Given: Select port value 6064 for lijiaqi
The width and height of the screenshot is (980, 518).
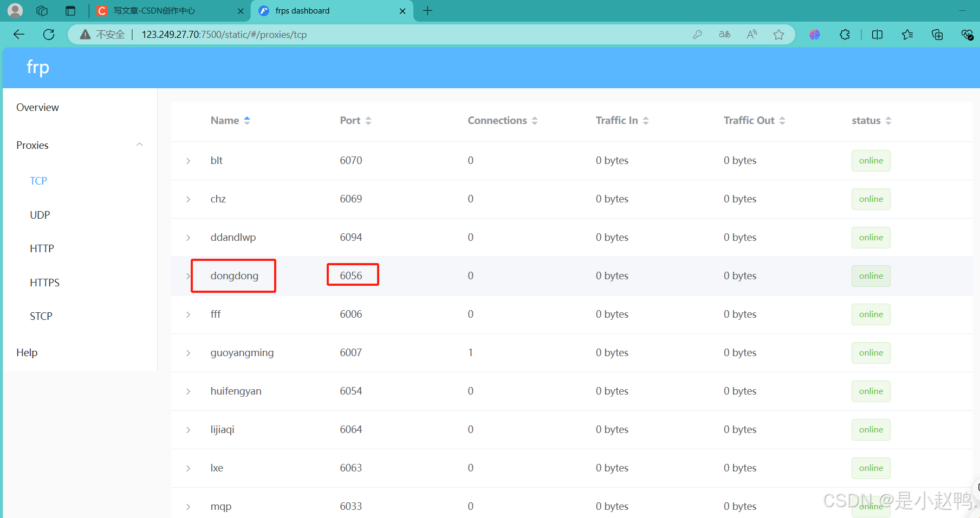Looking at the screenshot, I should [x=351, y=429].
